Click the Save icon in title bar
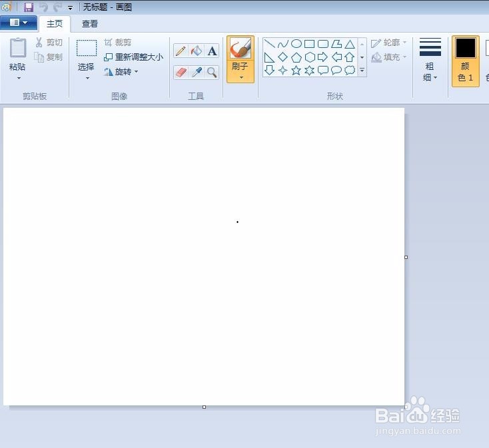 pos(29,7)
